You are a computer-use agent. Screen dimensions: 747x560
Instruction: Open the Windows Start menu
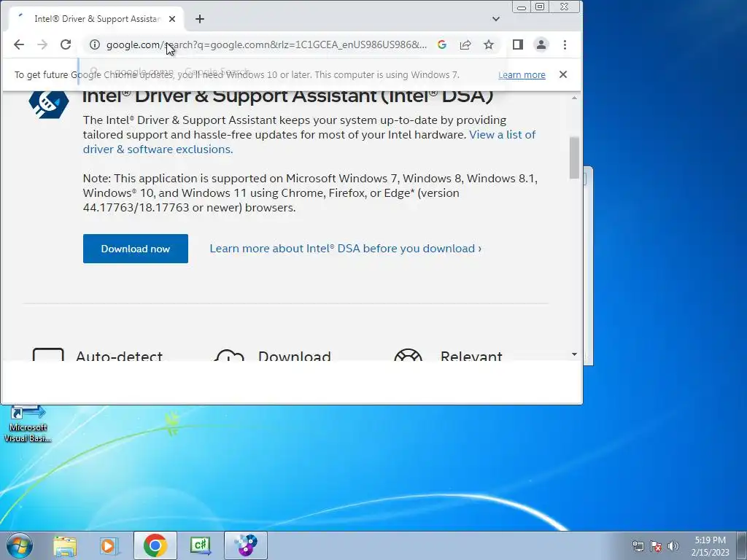[20, 545]
